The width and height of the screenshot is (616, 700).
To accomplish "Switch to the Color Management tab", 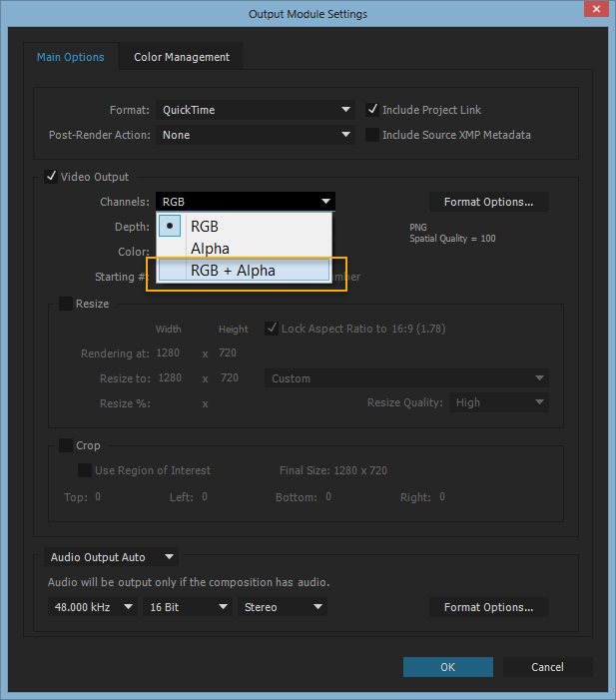I will point(182,57).
